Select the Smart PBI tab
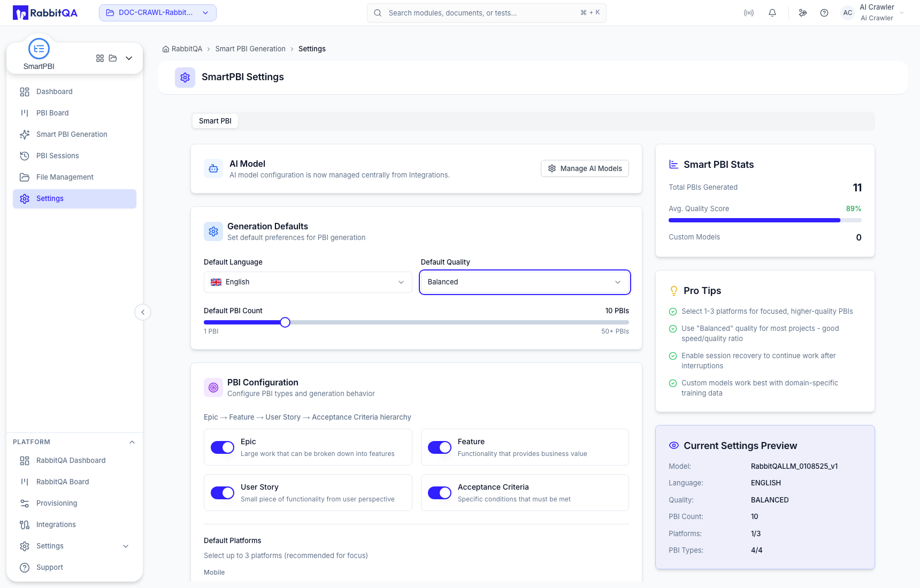 tap(215, 121)
